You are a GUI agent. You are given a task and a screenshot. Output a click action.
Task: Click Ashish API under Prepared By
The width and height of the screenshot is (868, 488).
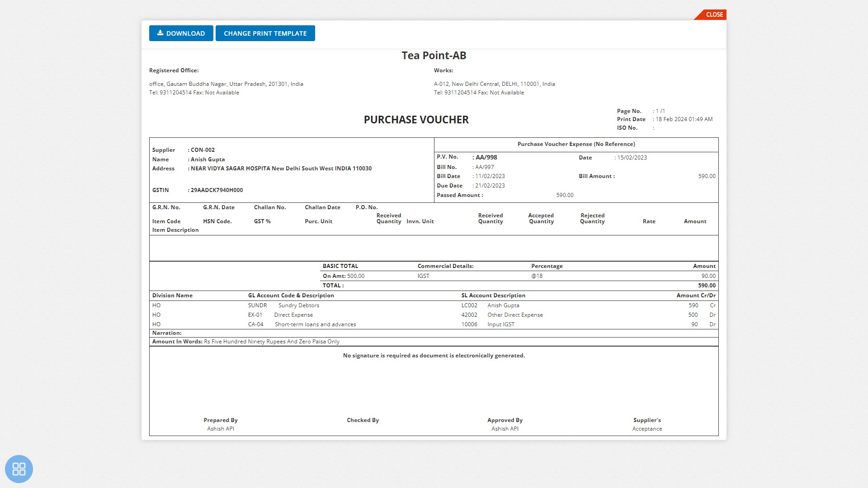coord(221,429)
